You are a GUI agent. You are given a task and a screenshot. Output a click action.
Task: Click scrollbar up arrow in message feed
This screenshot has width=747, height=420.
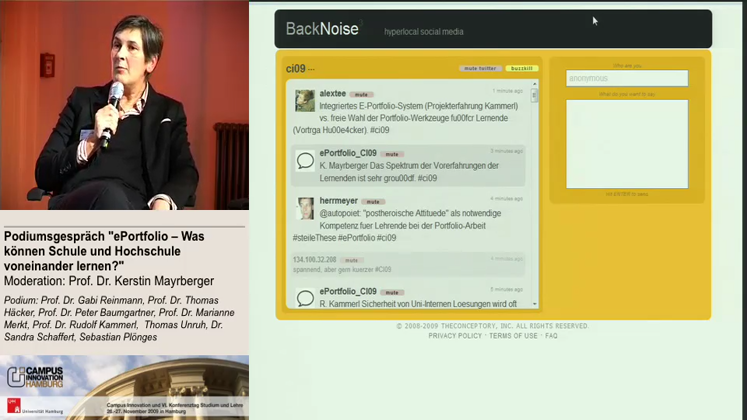click(x=534, y=85)
